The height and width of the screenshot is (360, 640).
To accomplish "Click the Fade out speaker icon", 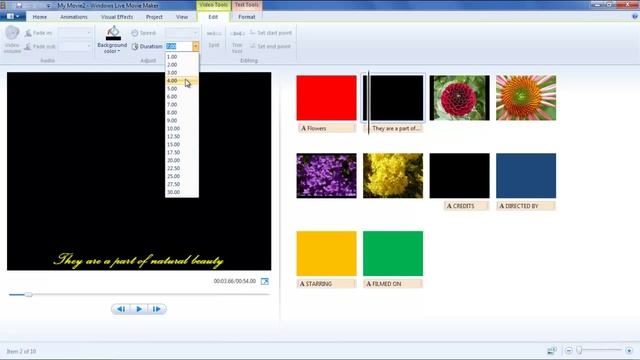I will point(28,46).
